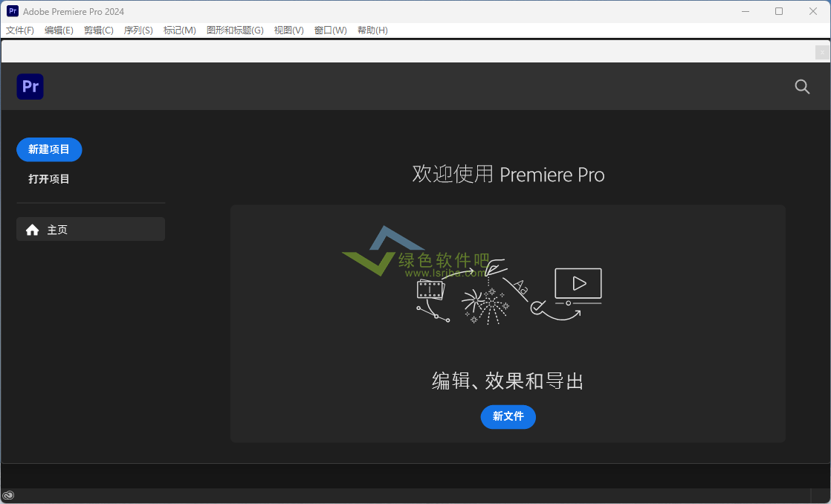831x504 pixels.
Task: Click the Creative Cloud status bar icon
Action: point(8,496)
